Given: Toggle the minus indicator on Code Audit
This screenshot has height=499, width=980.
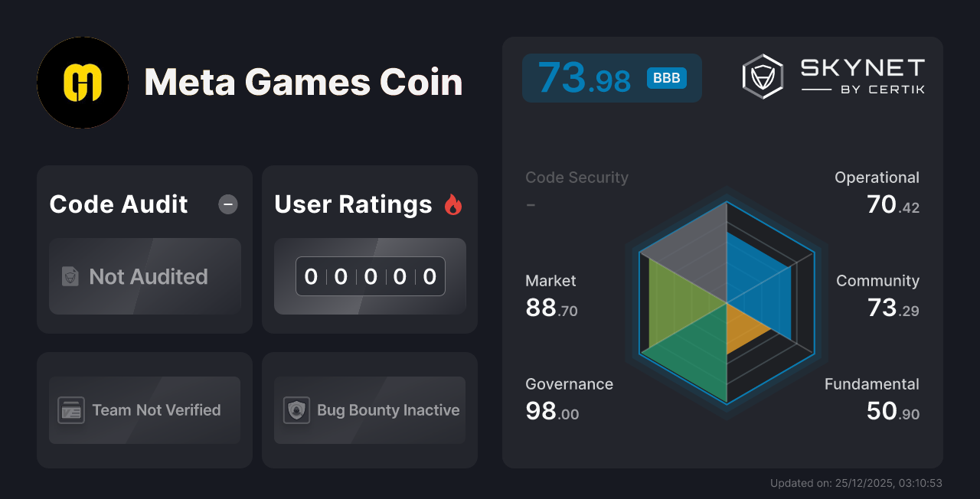Looking at the screenshot, I should coord(227,204).
